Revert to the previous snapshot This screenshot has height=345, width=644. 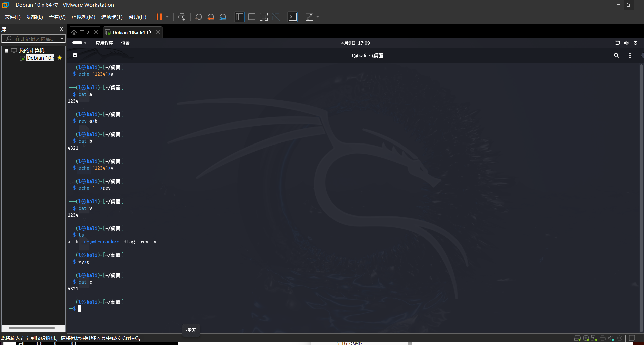[x=211, y=17]
